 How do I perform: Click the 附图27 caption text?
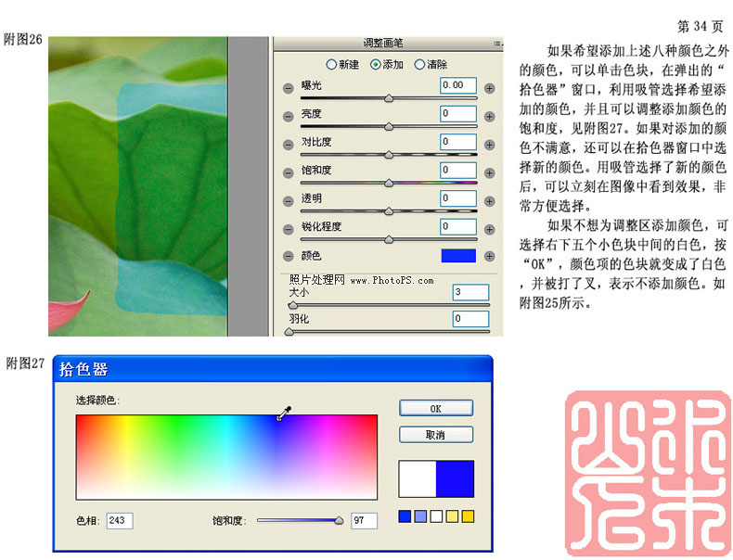(x=25, y=363)
